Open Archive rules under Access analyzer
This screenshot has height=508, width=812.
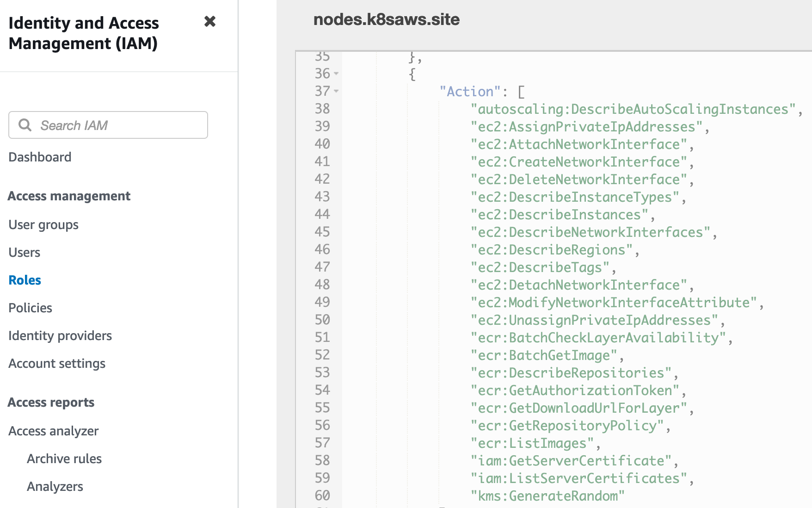[x=64, y=459]
